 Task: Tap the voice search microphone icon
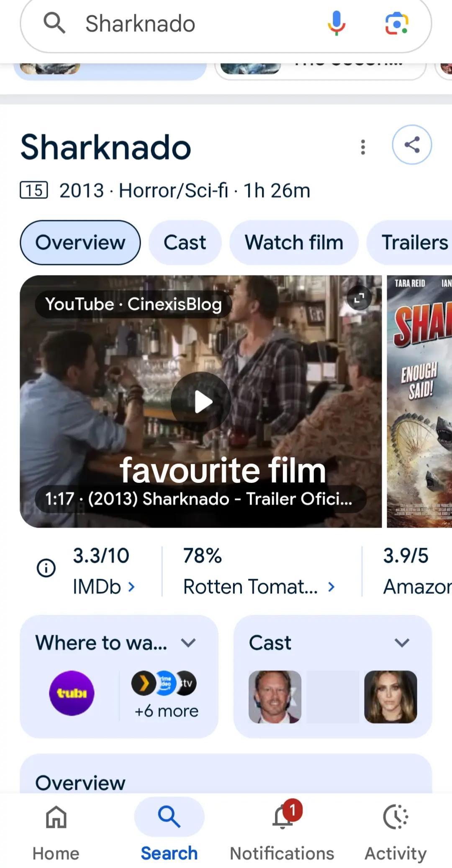click(336, 23)
